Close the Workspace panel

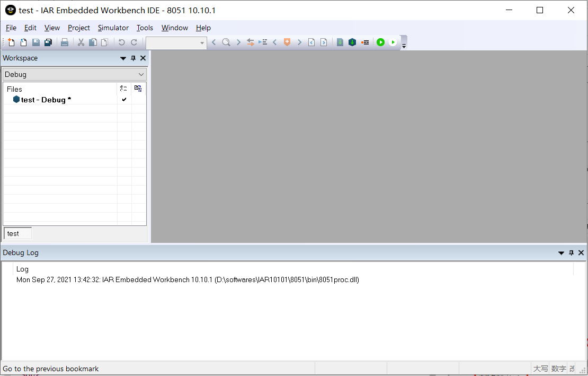click(x=143, y=58)
